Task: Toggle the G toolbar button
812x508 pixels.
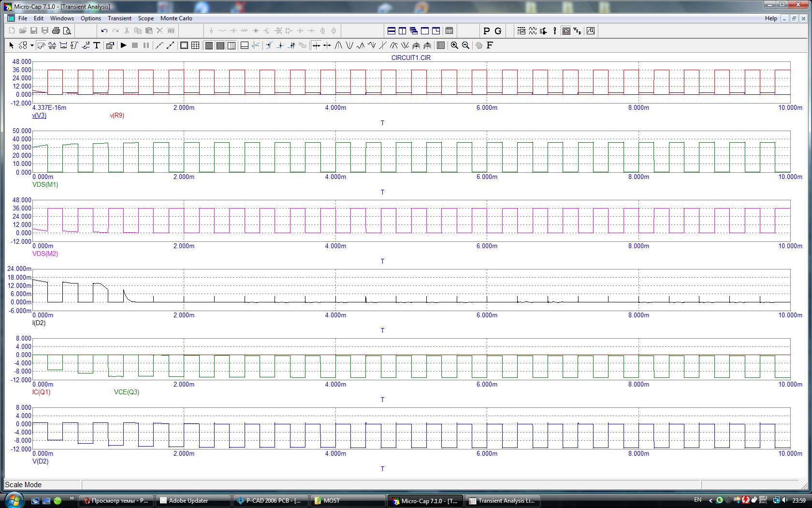Action: tap(498, 31)
